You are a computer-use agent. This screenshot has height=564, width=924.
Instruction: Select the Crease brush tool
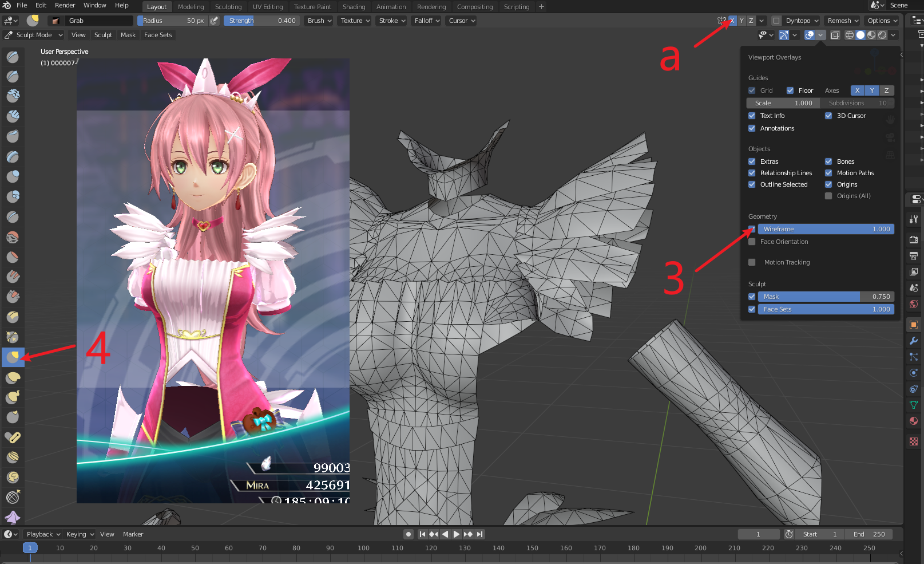13,217
